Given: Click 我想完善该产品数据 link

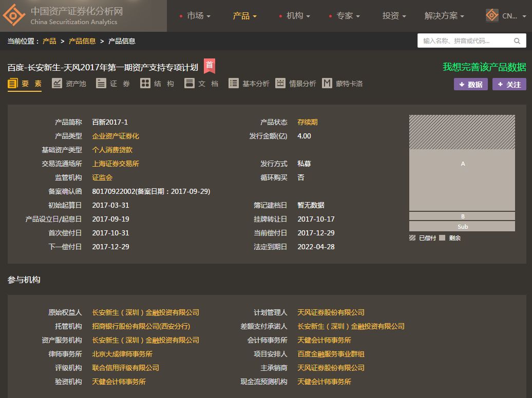Looking at the screenshot, I should pyautogui.click(x=484, y=67).
